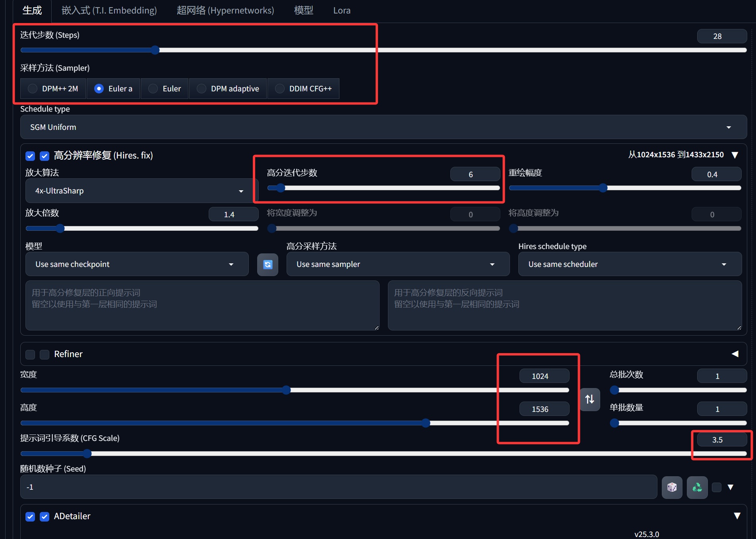The width and height of the screenshot is (756, 539).
Task: Click the green recycle seed icon
Action: 697,487
